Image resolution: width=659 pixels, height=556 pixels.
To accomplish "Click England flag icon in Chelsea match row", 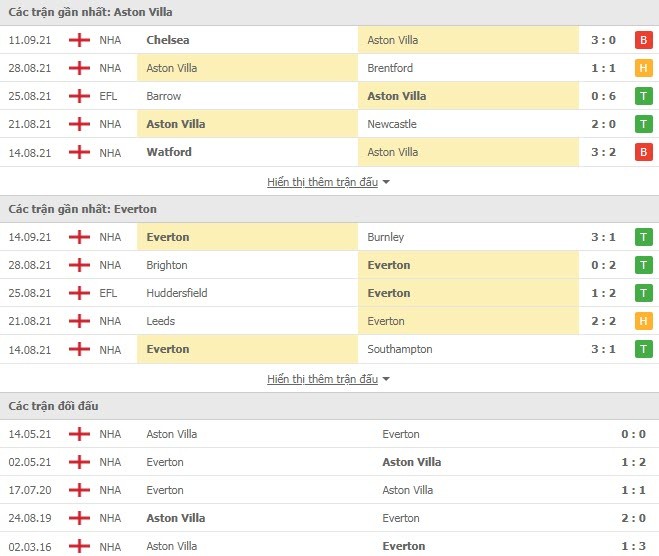I will (79, 40).
